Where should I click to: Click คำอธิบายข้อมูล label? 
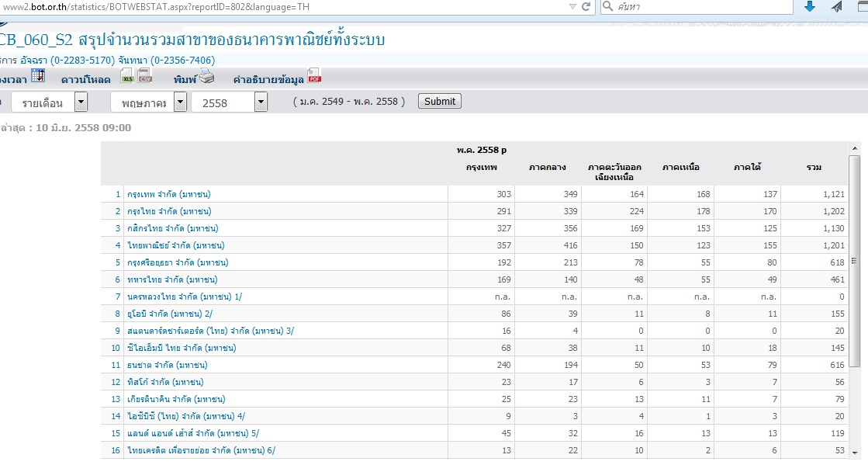click(268, 80)
